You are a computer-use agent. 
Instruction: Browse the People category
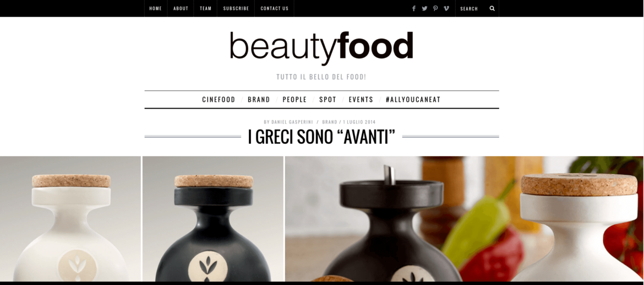(x=294, y=100)
